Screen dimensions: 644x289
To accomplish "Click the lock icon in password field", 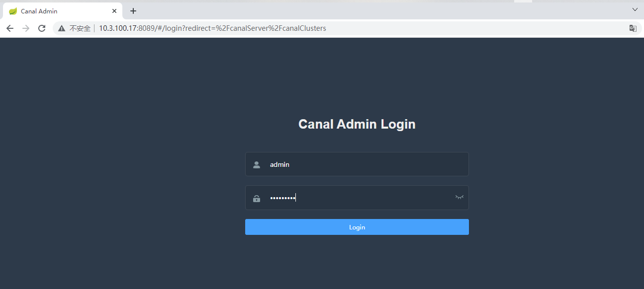I will pos(257,199).
